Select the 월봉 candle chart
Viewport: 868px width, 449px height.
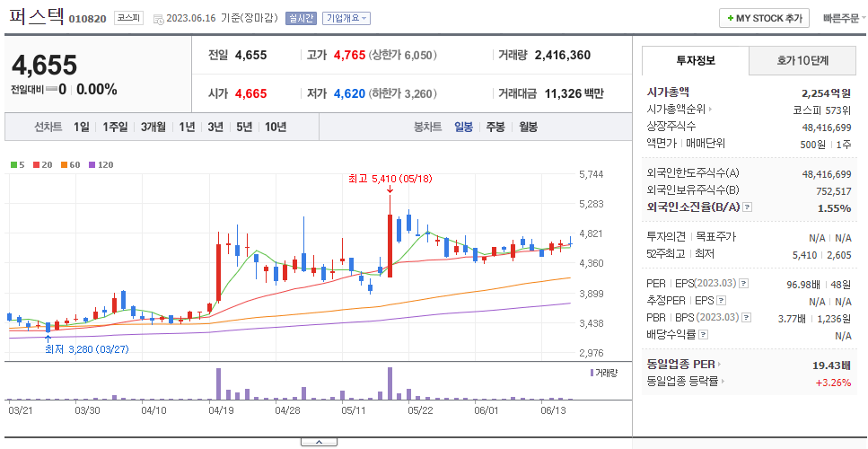click(528, 127)
